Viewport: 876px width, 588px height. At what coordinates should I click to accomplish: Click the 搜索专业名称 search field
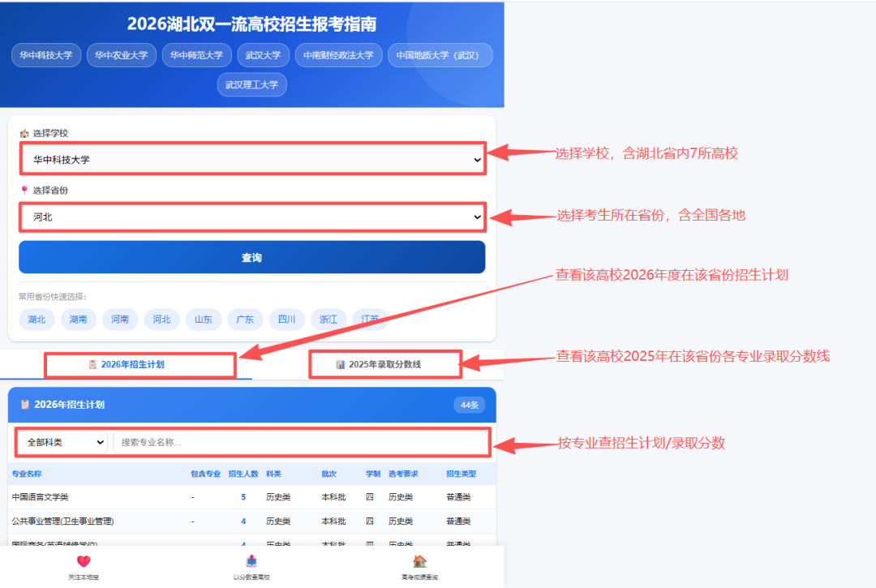click(301, 442)
